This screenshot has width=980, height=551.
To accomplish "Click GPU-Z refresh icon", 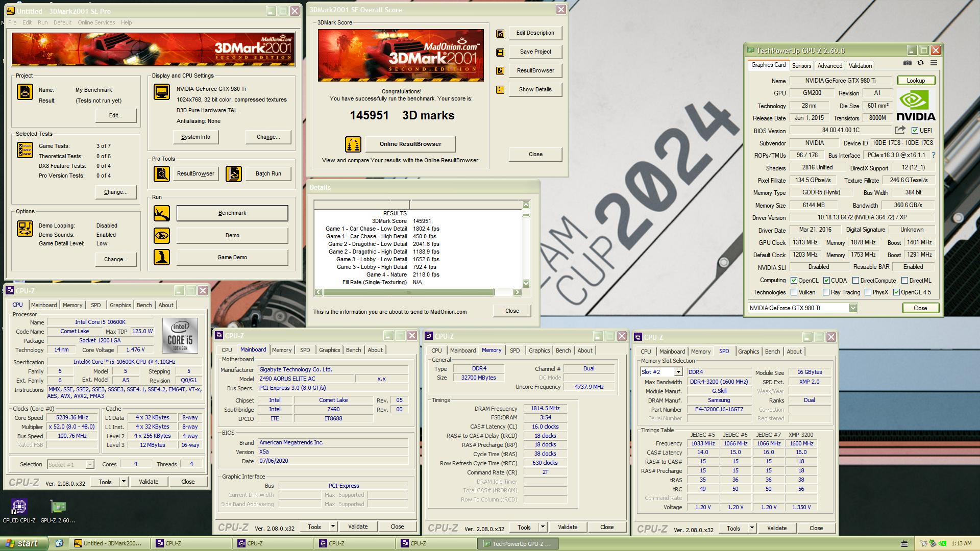I will coord(920,63).
